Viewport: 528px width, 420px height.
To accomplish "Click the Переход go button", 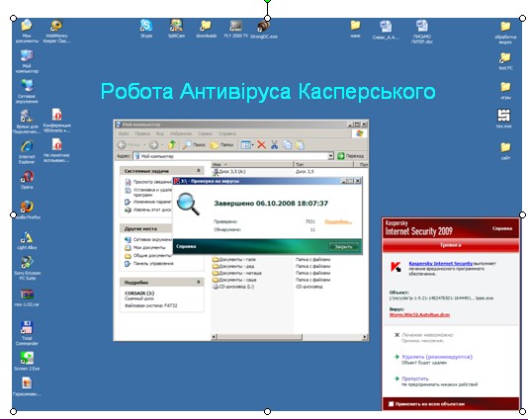I will pos(351,156).
